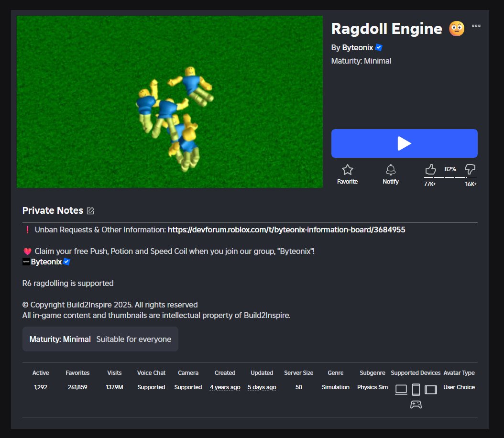
Task: Click the Avatar Type value User Choice
Action: click(x=459, y=387)
